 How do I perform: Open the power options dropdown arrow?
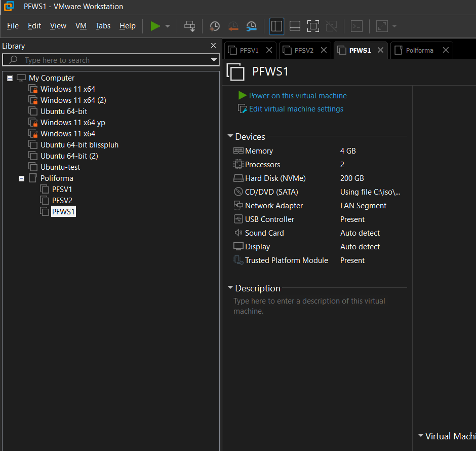(x=168, y=26)
